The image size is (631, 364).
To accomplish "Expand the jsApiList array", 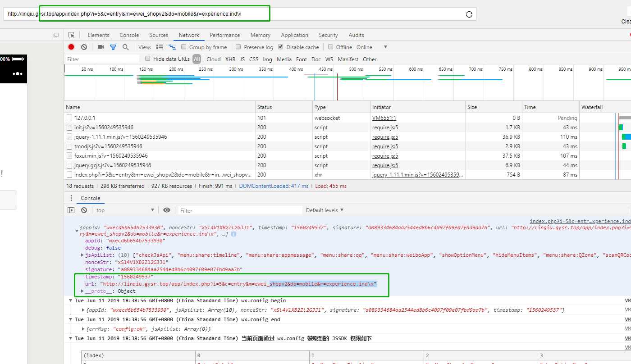I will 82,255.
